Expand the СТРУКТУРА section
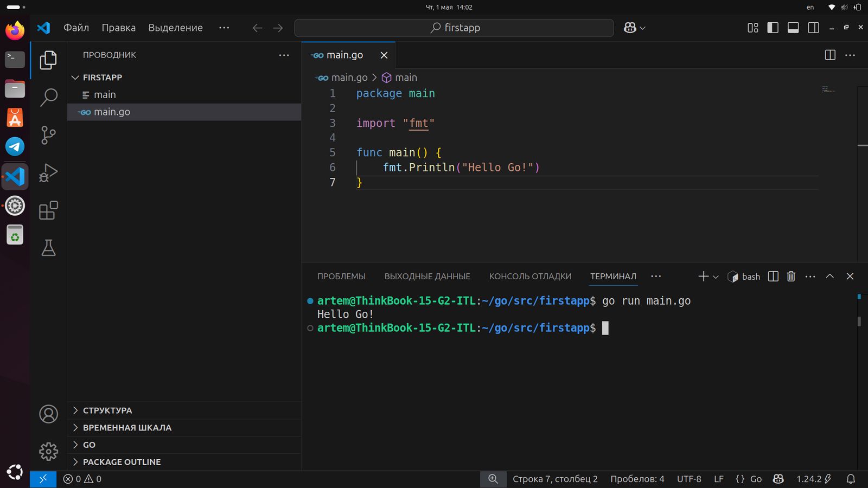This screenshot has height=488, width=868. (107, 410)
